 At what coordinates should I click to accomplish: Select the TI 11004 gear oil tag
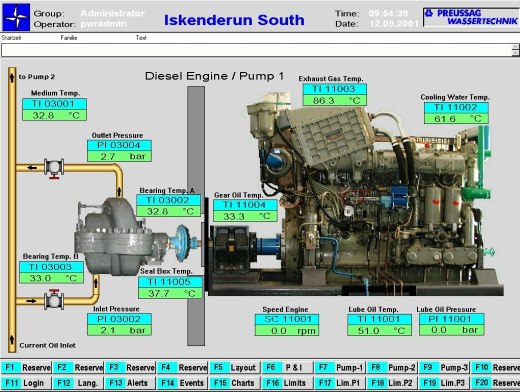(245, 205)
